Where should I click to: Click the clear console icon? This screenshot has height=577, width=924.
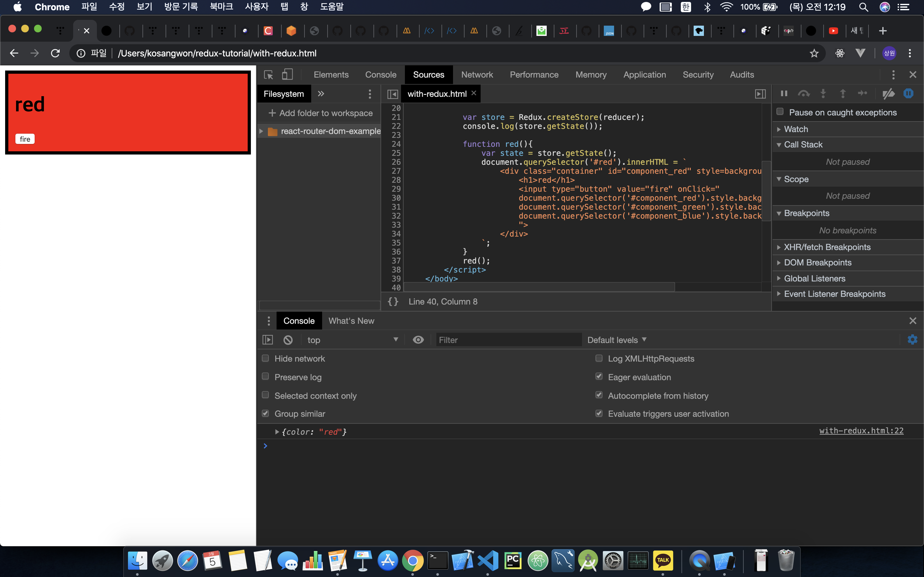[x=288, y=340]
